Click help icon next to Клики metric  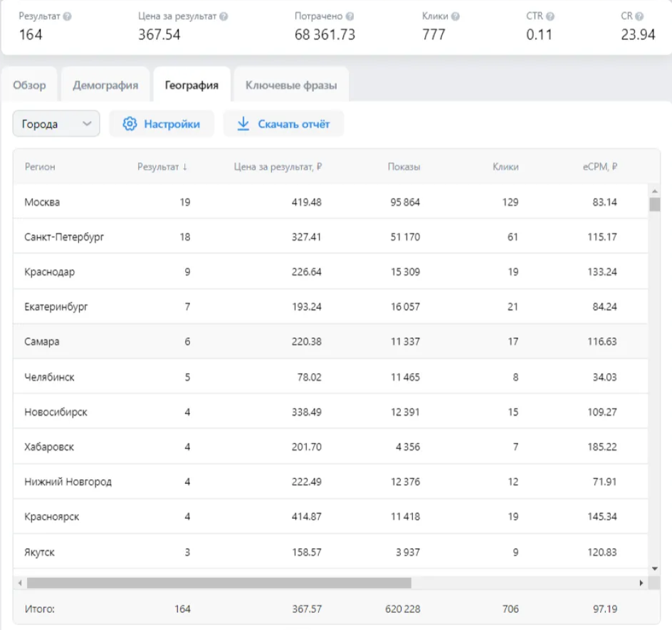[456, 16]
